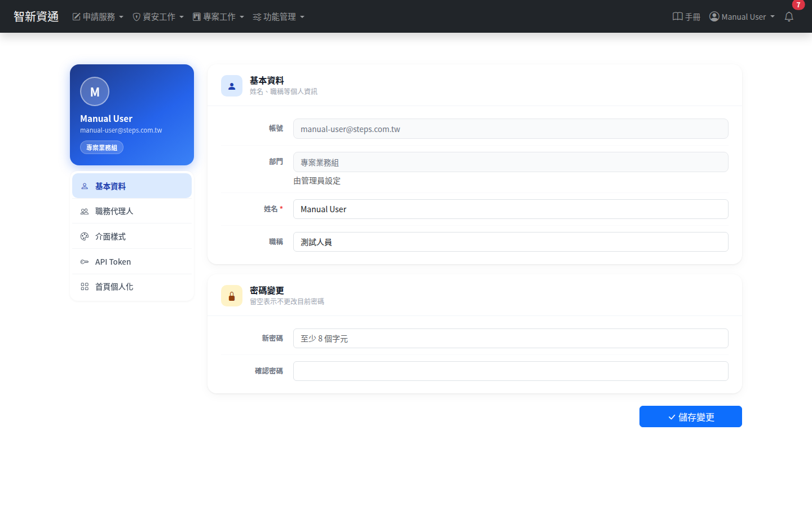Click the Manual User account avatar icon

point(714,16)
